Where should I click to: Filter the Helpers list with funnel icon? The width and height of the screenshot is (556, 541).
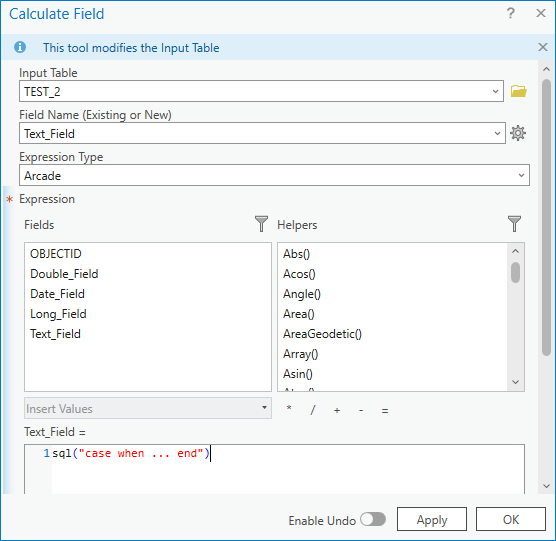tap(514, 224)
